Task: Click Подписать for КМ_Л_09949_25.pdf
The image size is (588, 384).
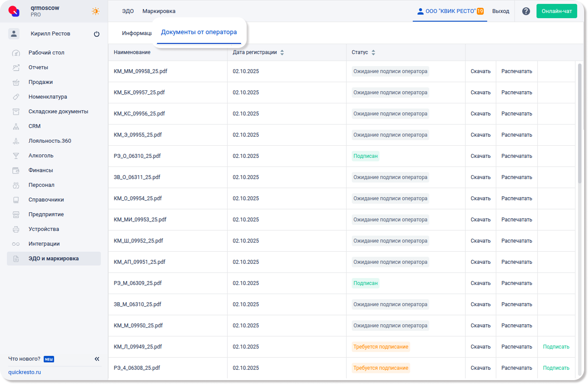Action: pyautogui.click(x=556, y=347)
